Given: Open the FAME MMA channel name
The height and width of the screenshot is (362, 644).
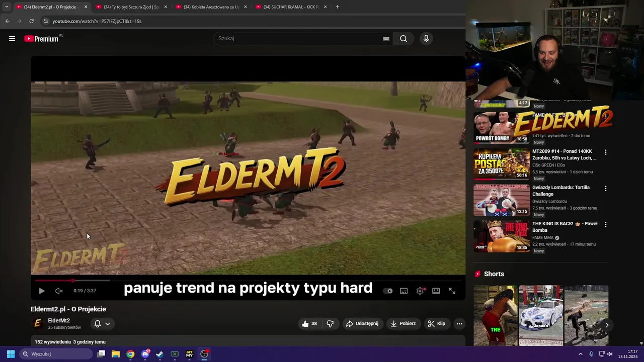Looking at the screenshot, I should click(543, 238).
